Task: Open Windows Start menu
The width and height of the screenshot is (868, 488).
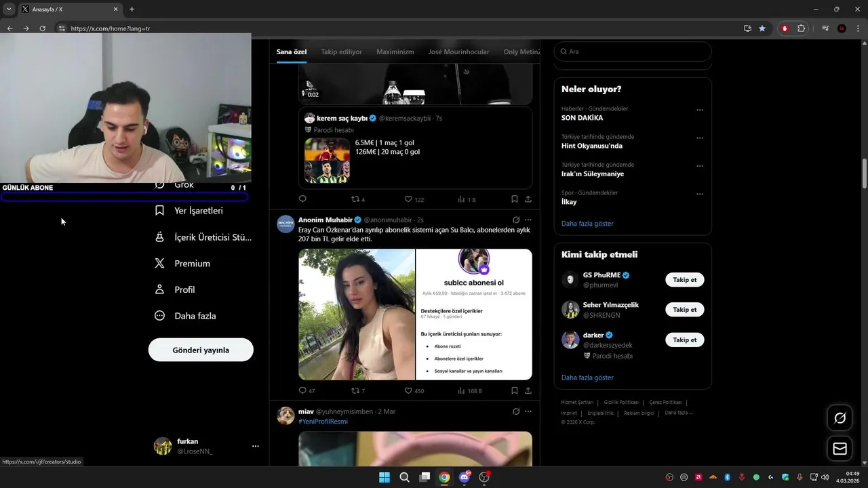Action: click(384, 477)
